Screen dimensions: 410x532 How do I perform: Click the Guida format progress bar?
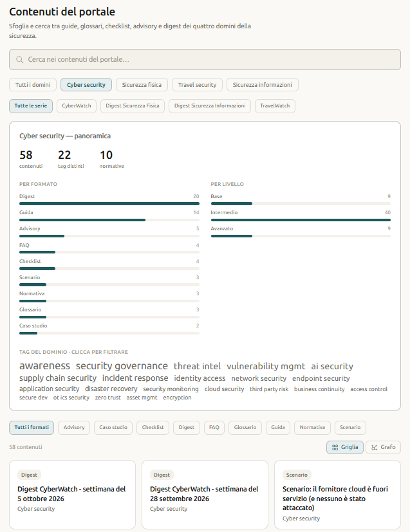[x=109, y=220]
